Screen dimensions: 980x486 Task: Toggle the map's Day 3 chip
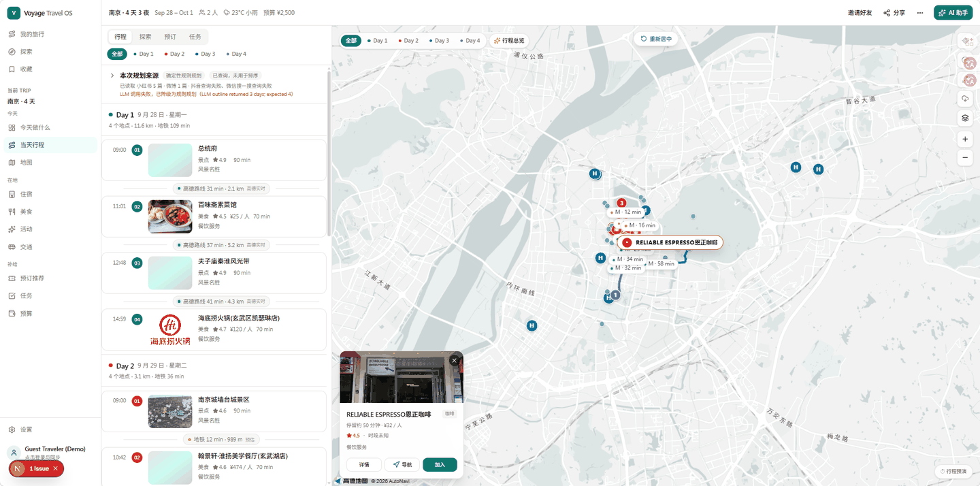tap(438, 41)
